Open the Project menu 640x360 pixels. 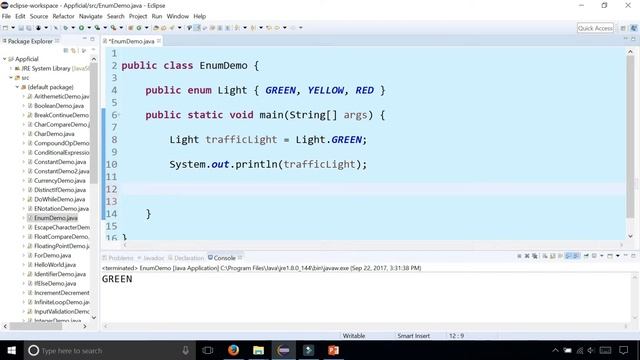(x=138, y=16)
